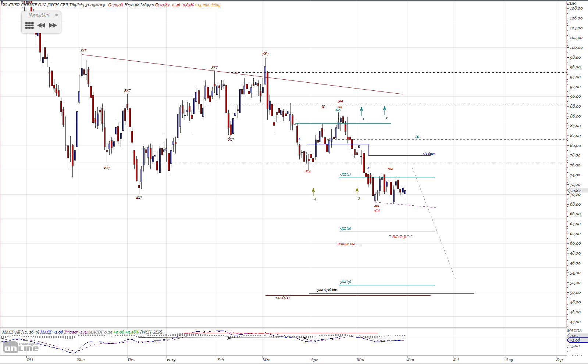The width and height of the screenshot is (588, 364).
Task: Click the 'MACDA' axis label
Action: (x=574, y=331)
